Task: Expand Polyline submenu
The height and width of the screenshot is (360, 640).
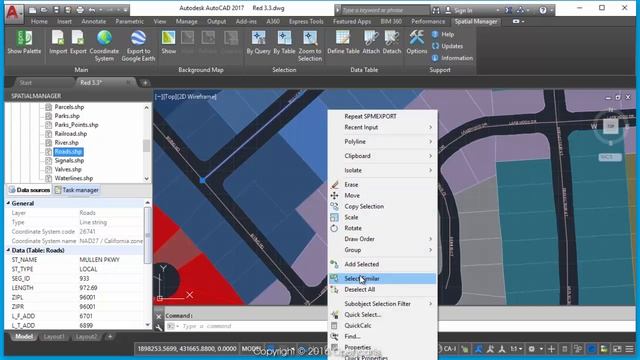Action: (x=382, y=142)
